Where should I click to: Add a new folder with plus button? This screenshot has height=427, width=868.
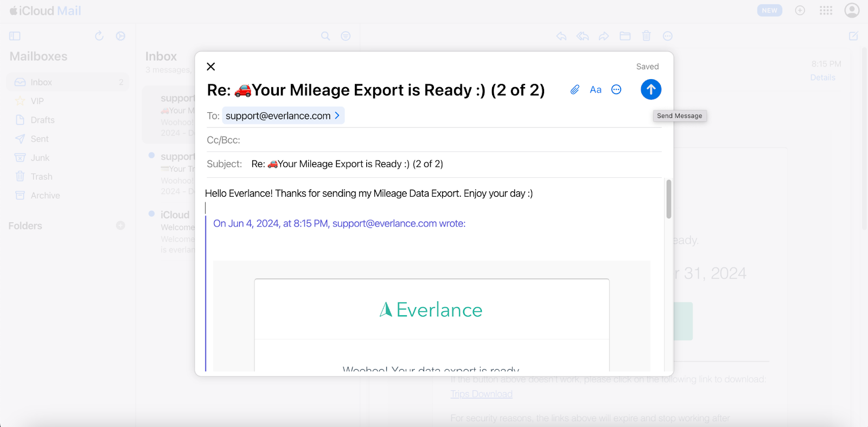[120, 225]
